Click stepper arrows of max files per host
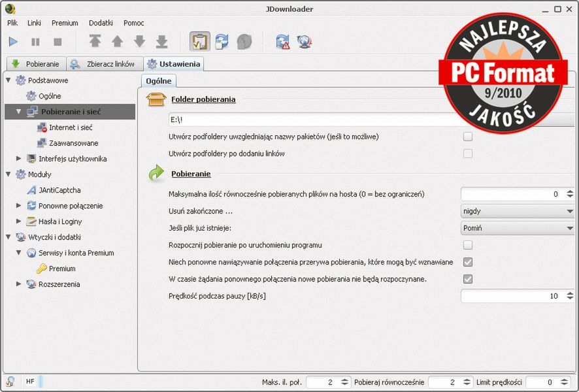579x392 pixels. point(570,194)
